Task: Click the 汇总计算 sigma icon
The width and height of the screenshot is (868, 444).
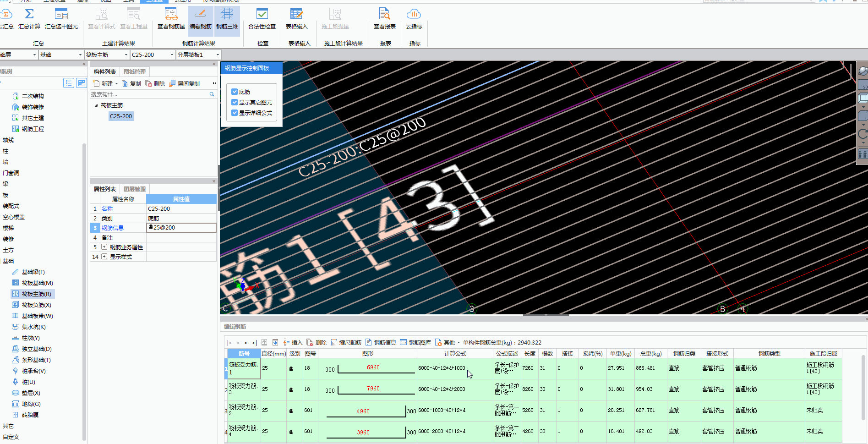Action: 29,15
